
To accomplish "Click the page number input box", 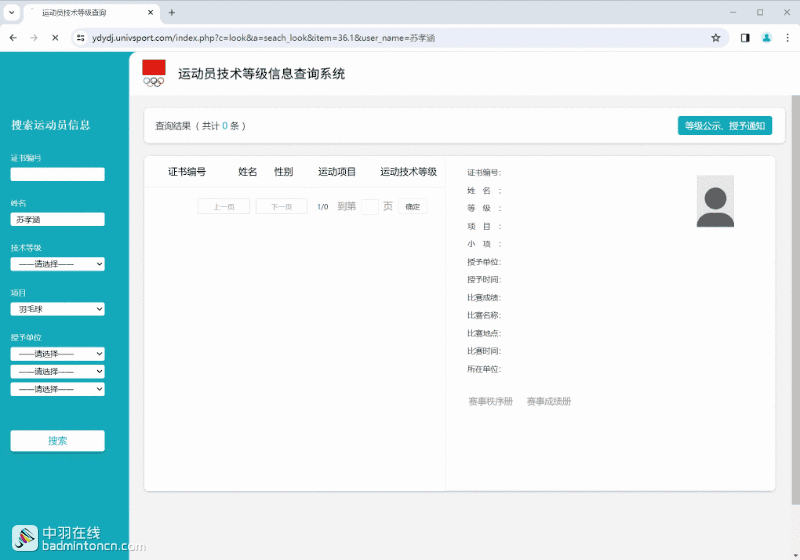I will coord(370,207).
